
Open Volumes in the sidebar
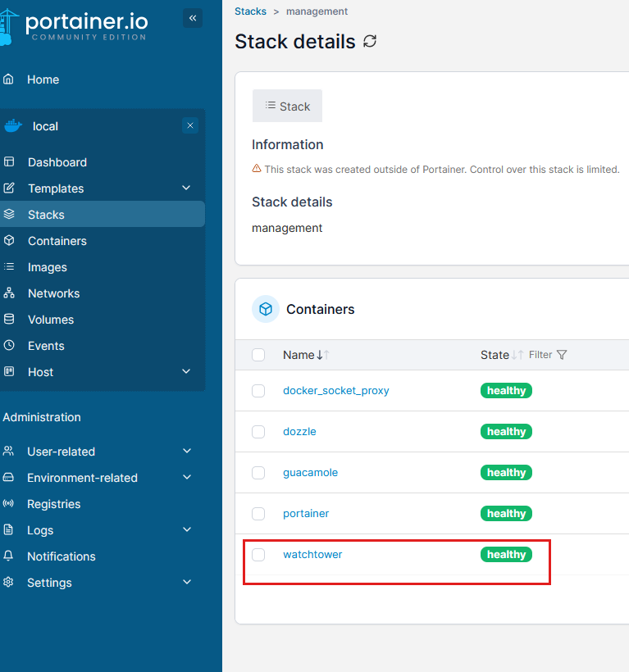51,320
